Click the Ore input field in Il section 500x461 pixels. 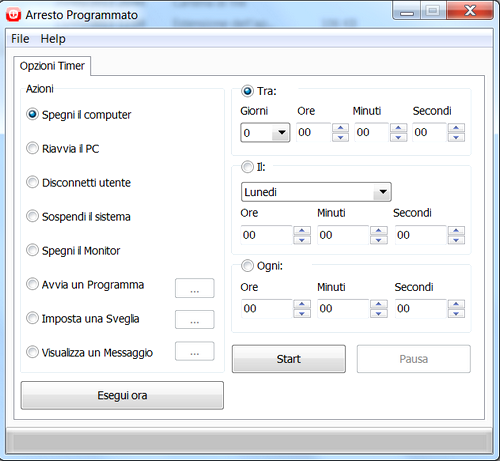pos(267,235)
